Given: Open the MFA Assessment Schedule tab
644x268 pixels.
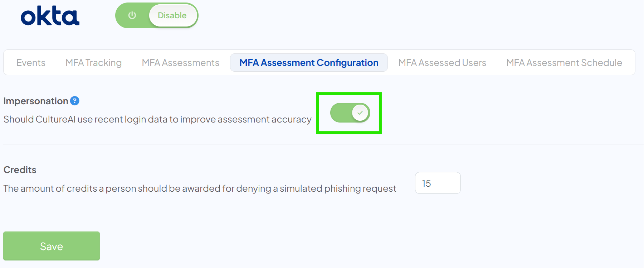Looking at the screenshot, I should click(x=564, y=62).
